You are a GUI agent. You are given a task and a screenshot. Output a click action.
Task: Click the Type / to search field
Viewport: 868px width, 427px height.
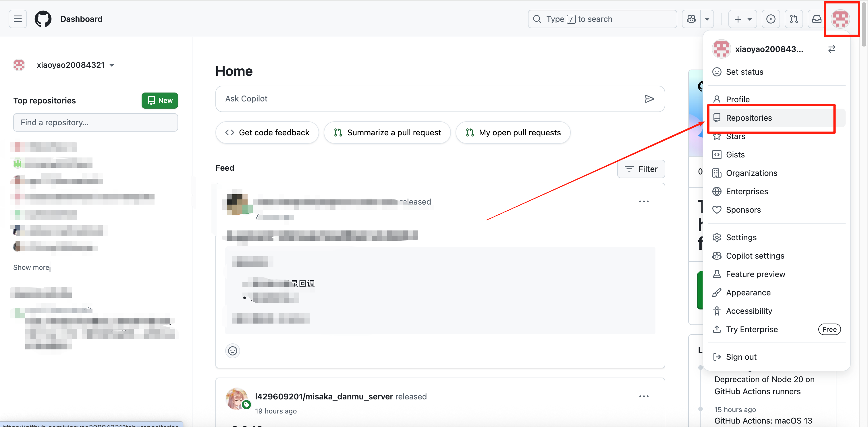tap(602, 19)
